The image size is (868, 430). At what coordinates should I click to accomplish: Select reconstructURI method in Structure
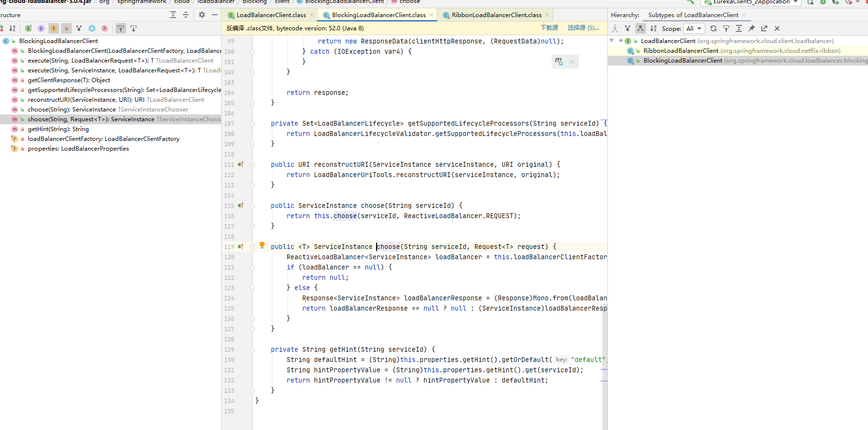click(111, 100)
